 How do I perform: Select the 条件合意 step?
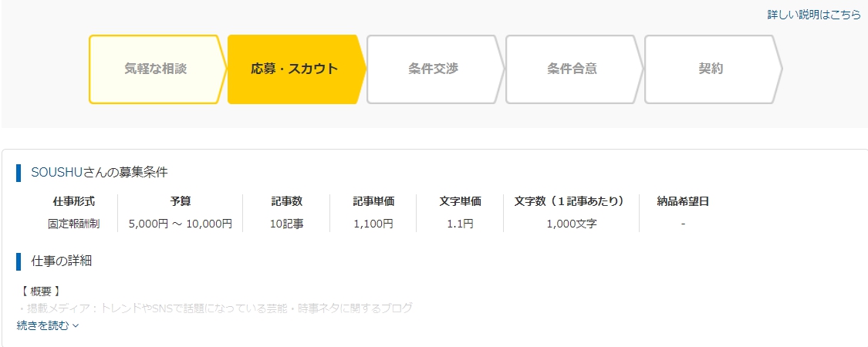tap(575, 69)
